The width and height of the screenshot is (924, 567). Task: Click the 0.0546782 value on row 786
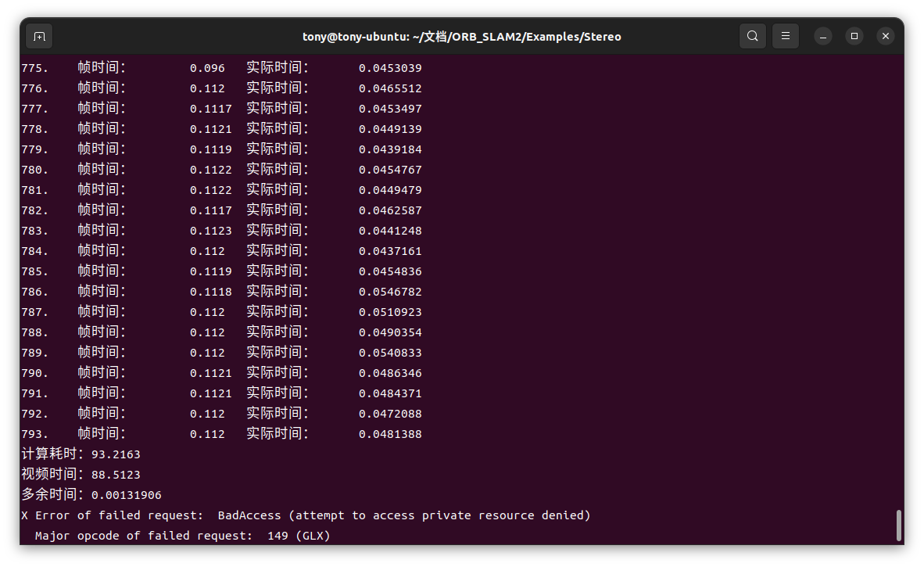pos(390,292)
